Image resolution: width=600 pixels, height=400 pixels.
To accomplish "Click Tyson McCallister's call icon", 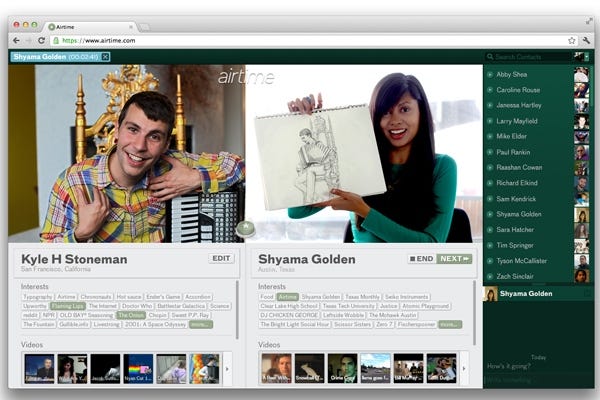I will pyautogui.click(x=490, y=261).
